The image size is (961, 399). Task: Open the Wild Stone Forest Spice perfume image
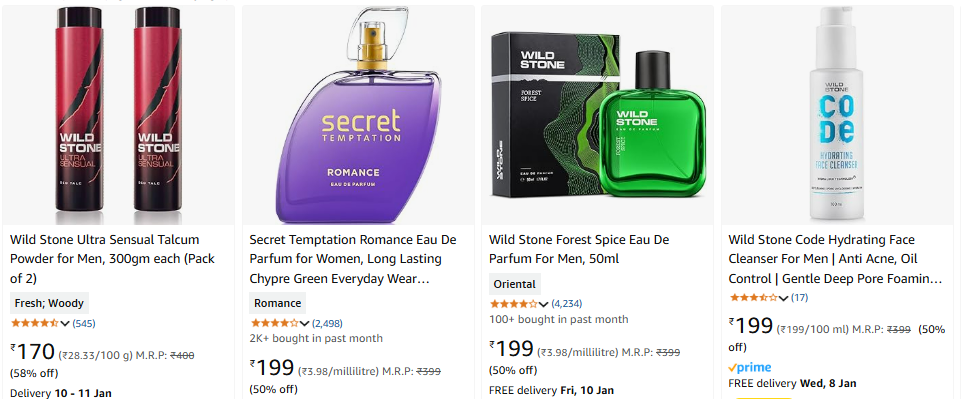click(x=598, y=115)
